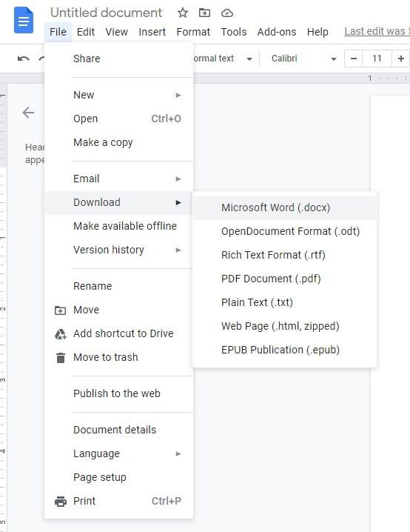The width and height of the screenshot is (410, 532).
Task: Select Make available offline
Action: point(119,226)
